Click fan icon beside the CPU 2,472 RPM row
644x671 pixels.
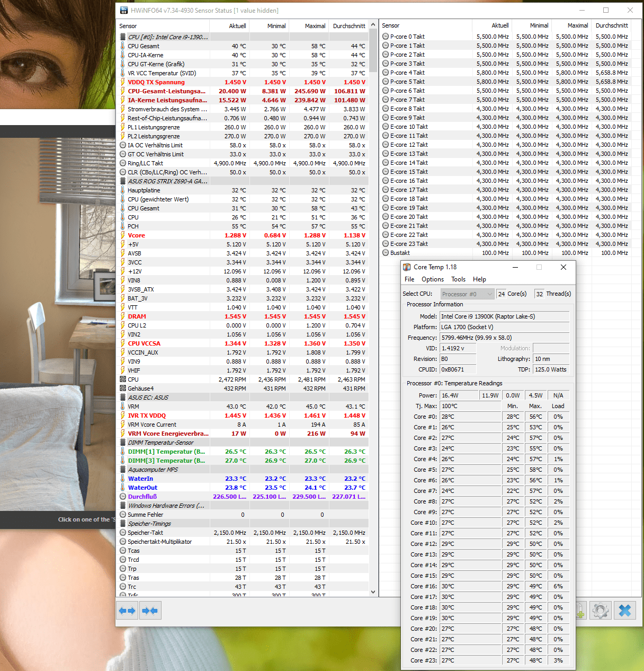(123, 379)
